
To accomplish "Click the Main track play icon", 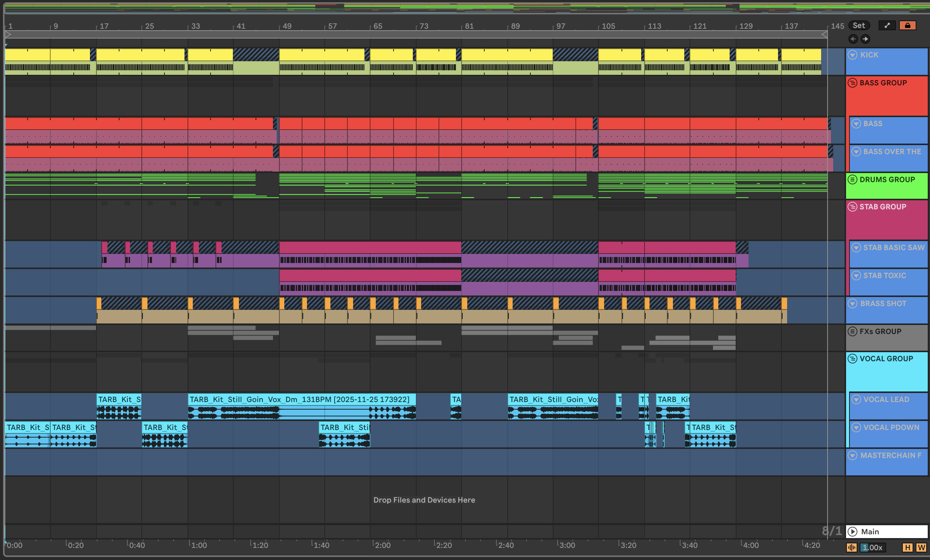I will [852, 532].
